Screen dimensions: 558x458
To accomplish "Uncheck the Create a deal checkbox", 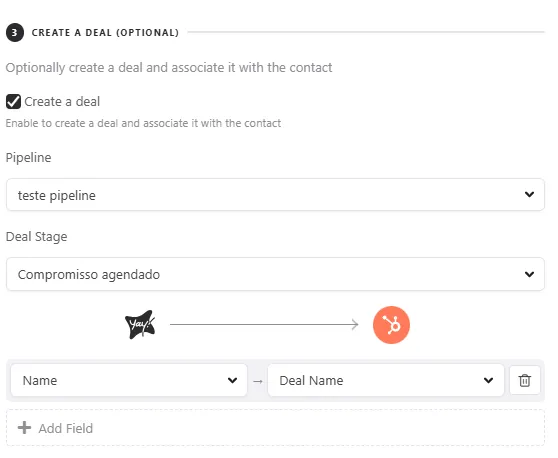I will [13, 101].
